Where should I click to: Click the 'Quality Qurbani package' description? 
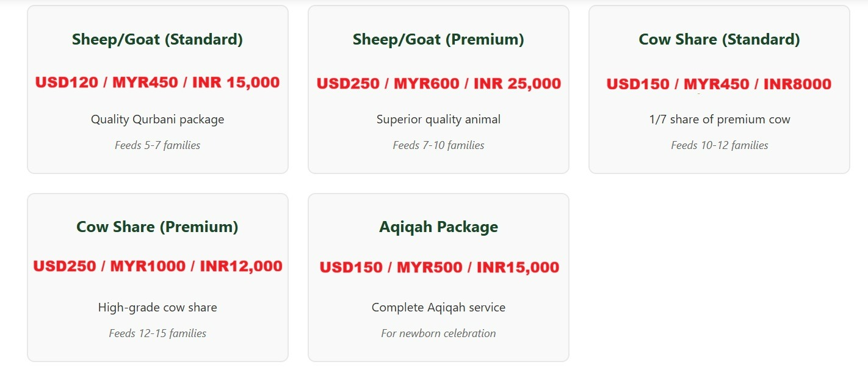[157, 120]
